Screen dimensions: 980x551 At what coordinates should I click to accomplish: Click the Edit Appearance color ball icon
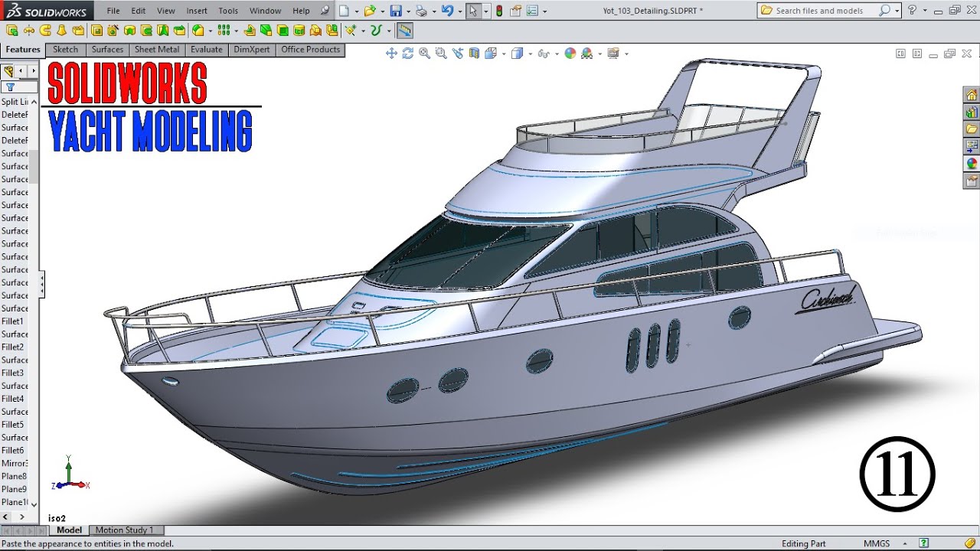coord(570,53)
